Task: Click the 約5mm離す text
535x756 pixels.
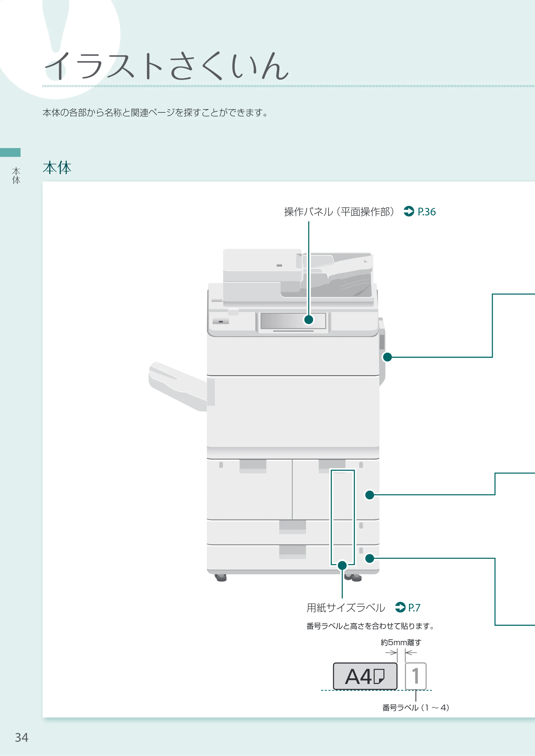Action: (x=401, y=642)
